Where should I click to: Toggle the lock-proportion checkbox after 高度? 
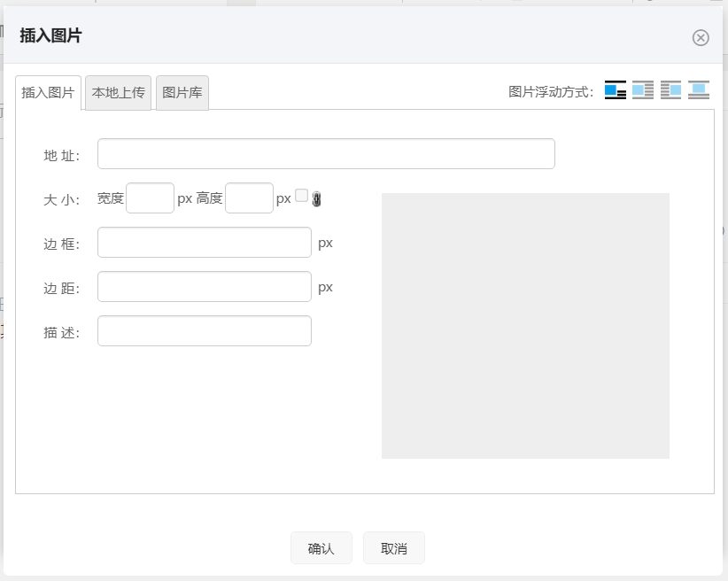tap(301, 196)
